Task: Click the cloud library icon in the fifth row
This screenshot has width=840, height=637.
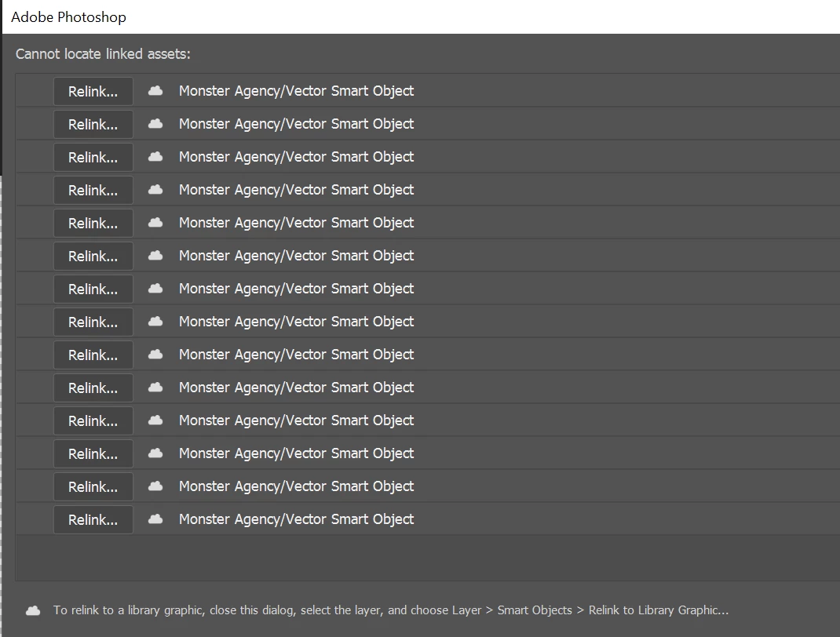Action: click(155, 222)
